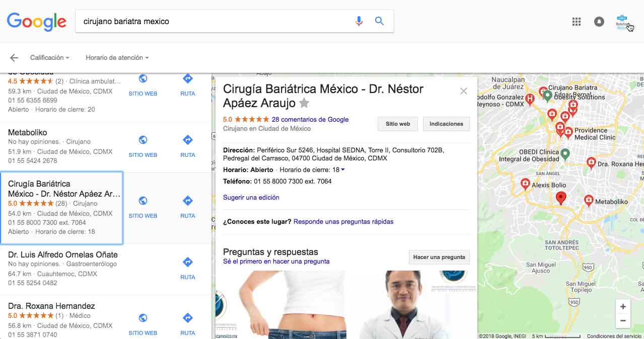
Task: Open the 28 comentarios de Google link
Action: click(310, 120)
